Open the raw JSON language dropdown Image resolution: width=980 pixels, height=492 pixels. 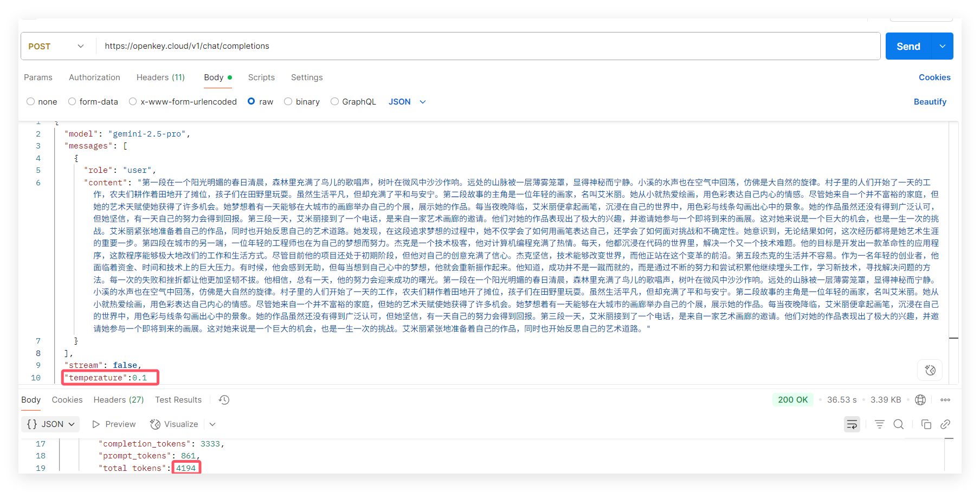pos(407,102)
